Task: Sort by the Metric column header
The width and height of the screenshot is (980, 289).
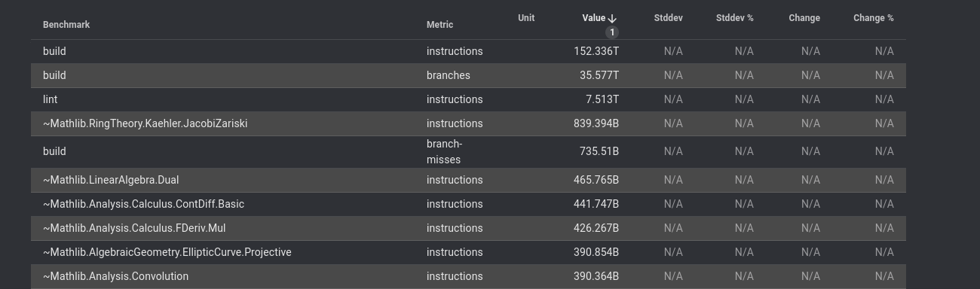Action: 439,25
